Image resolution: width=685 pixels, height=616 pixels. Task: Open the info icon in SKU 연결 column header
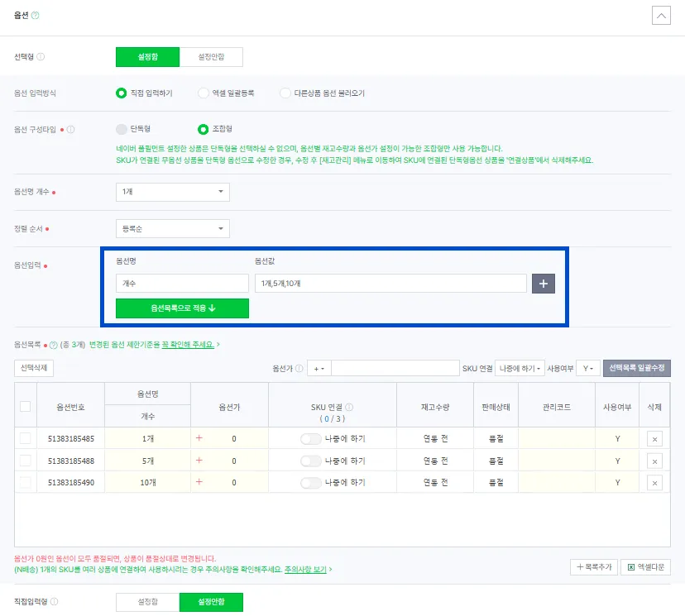[349, 408]
